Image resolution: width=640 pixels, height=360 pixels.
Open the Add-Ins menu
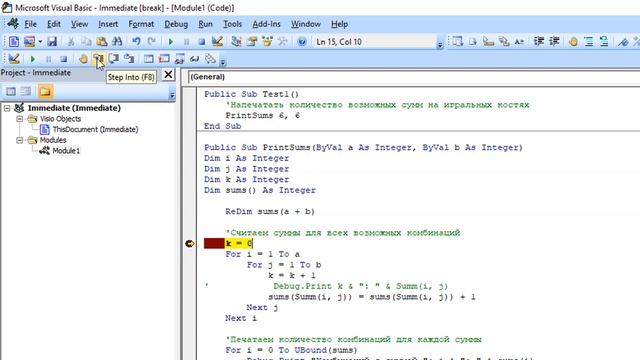266,24
